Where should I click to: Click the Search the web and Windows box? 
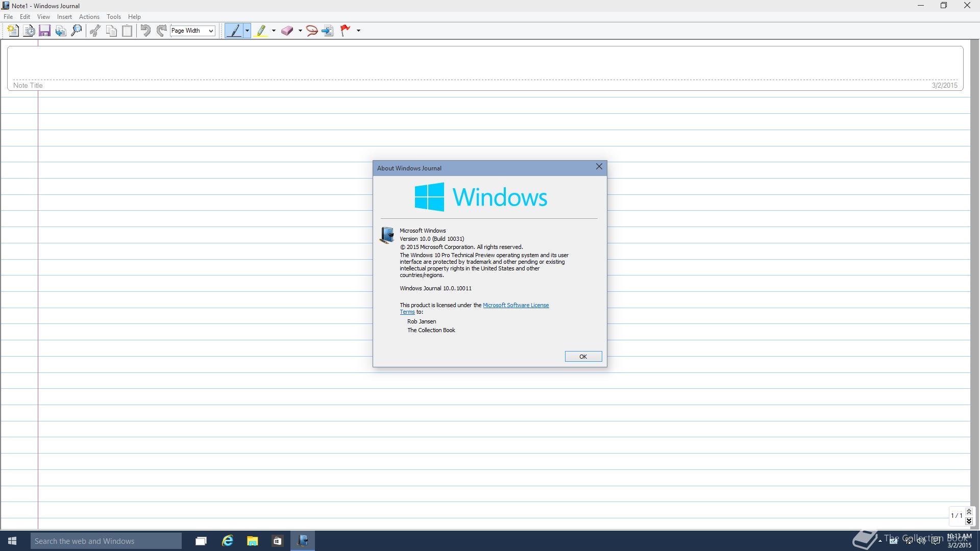(106, 541)
